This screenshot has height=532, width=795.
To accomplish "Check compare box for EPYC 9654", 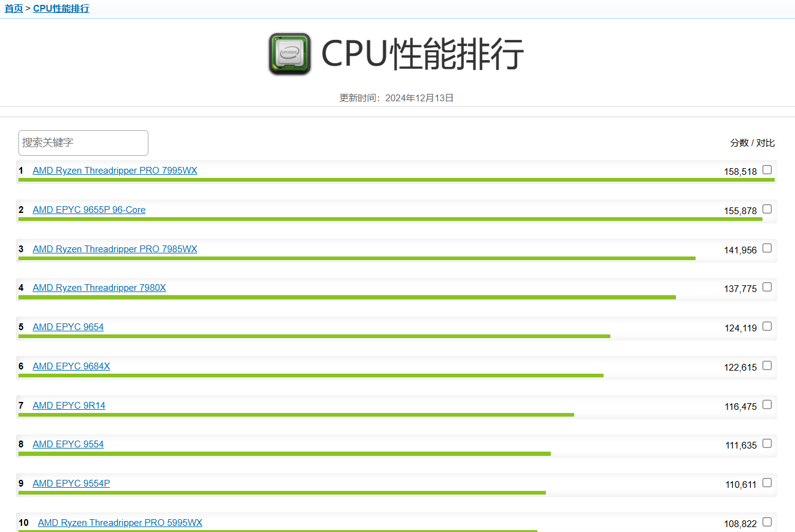I will [767, 326].
